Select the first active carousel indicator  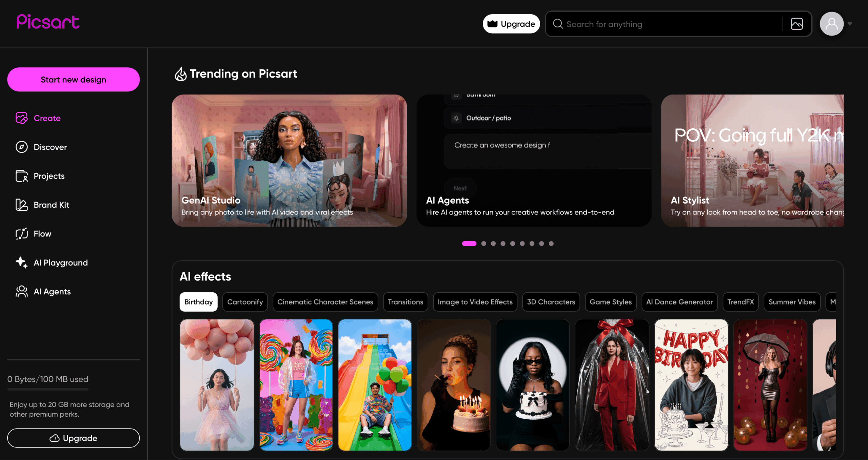coord(469,244)
